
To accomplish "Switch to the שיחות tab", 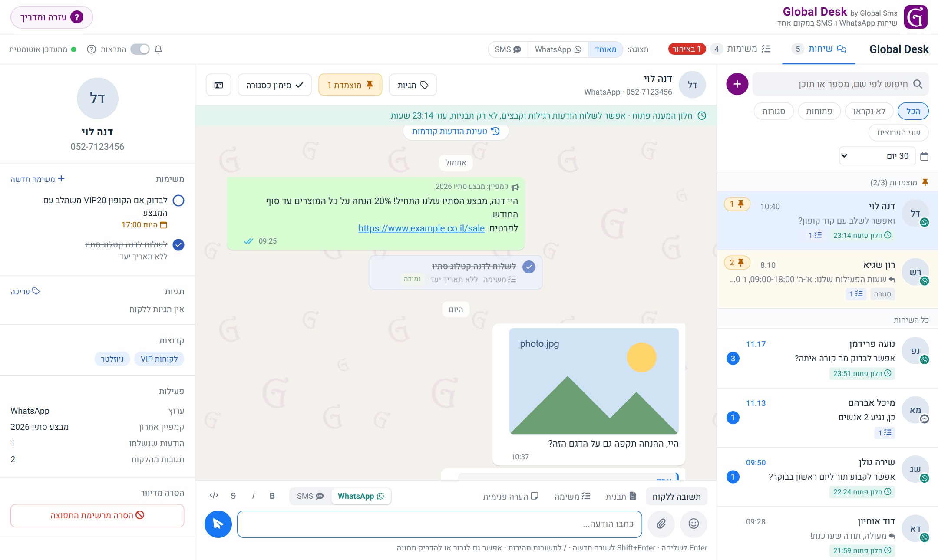I will [x=819, y=49].
